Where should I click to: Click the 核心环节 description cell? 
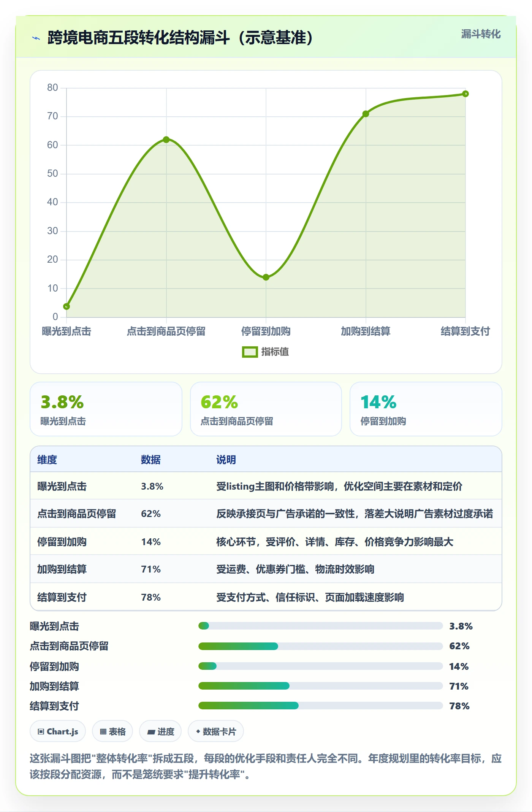point(335,542)
